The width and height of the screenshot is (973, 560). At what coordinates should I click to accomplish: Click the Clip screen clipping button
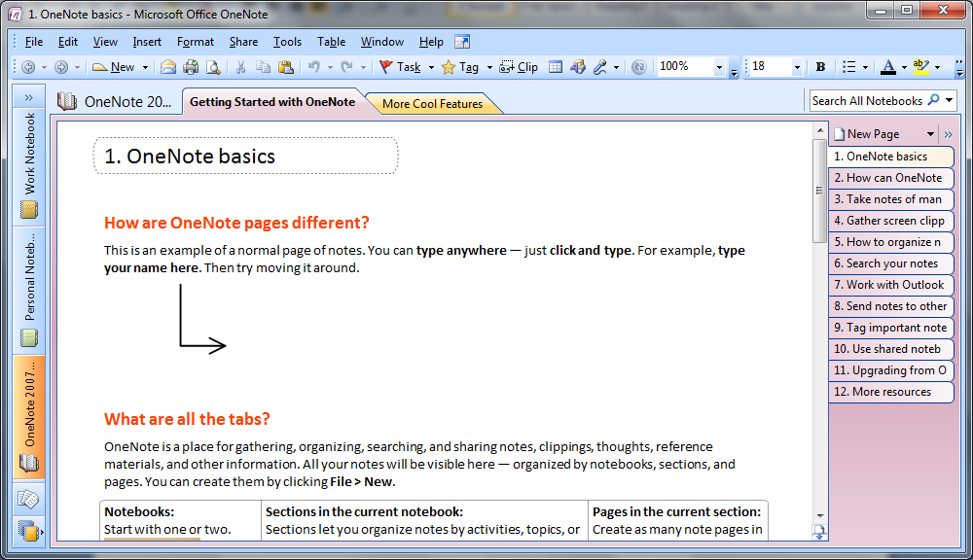click(519, 67)
